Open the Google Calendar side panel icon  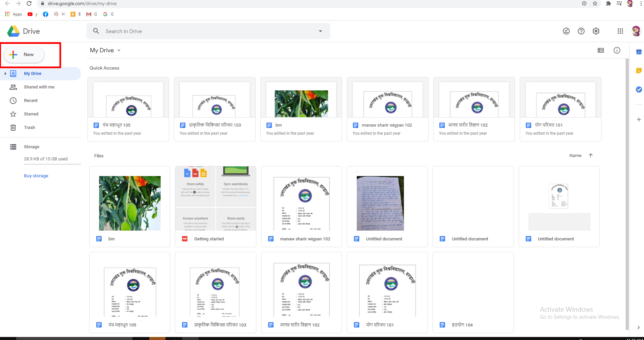(x=639, y=52)
